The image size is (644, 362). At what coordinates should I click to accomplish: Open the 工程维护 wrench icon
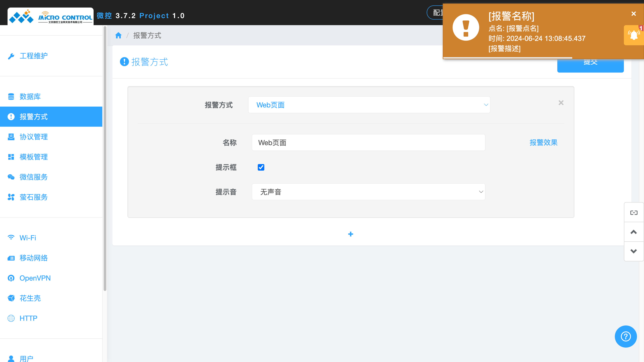click(x=11, y=56)
